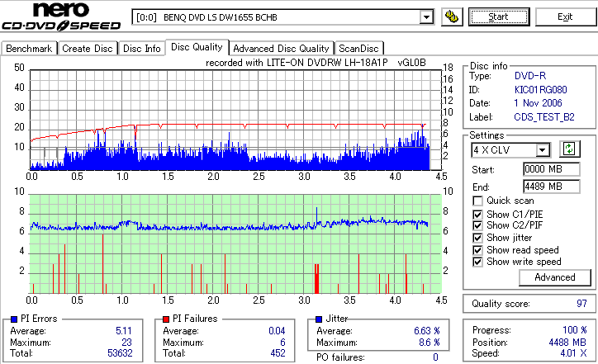Click the Start button
The width and height of the screenshot is (598, 364).
coord(499,17)
